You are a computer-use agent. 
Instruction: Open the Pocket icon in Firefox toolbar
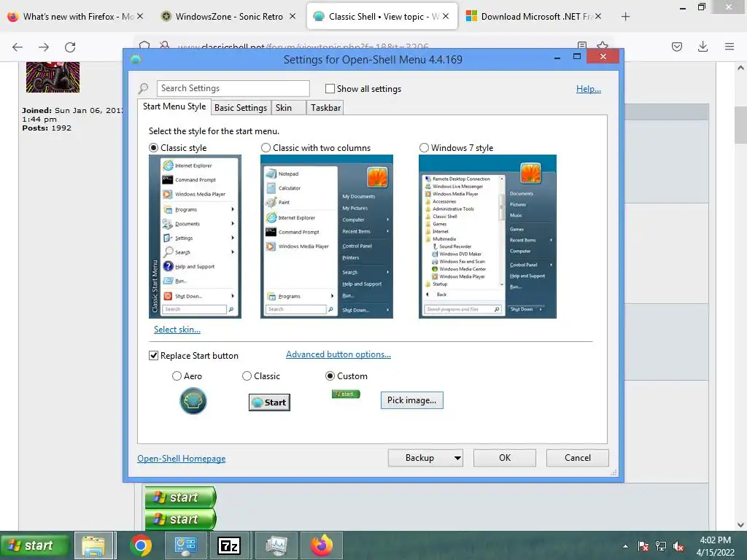[x=676, y=47]
